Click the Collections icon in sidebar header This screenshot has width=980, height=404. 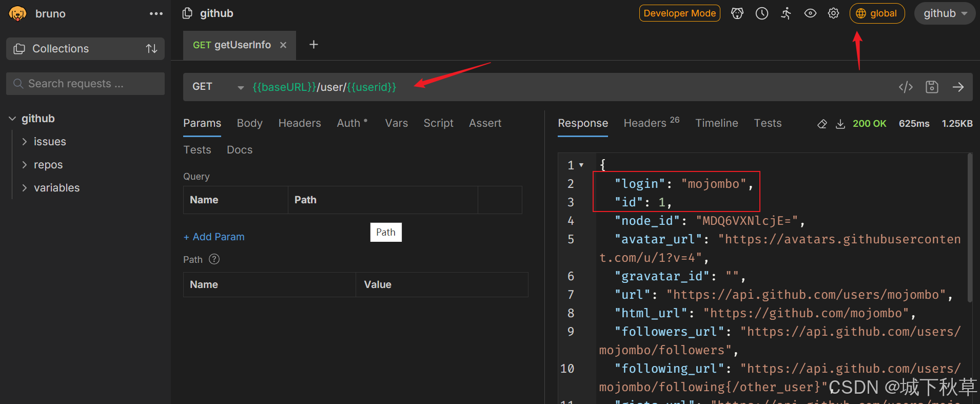[x=19, y=49]
